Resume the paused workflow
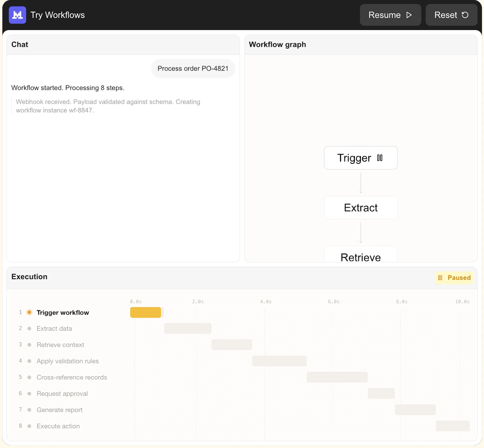The height and width of the screenshot is (448, 484). [390, 15]
